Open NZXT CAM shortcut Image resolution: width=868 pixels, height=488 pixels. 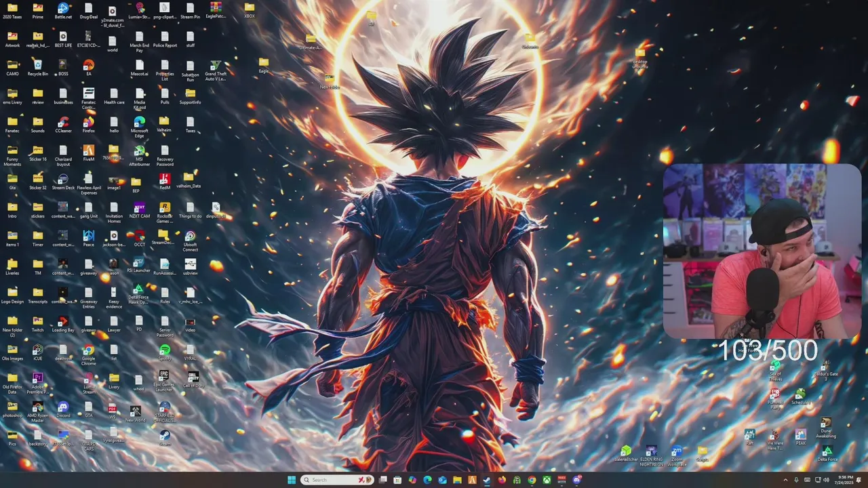click(139, 210)
